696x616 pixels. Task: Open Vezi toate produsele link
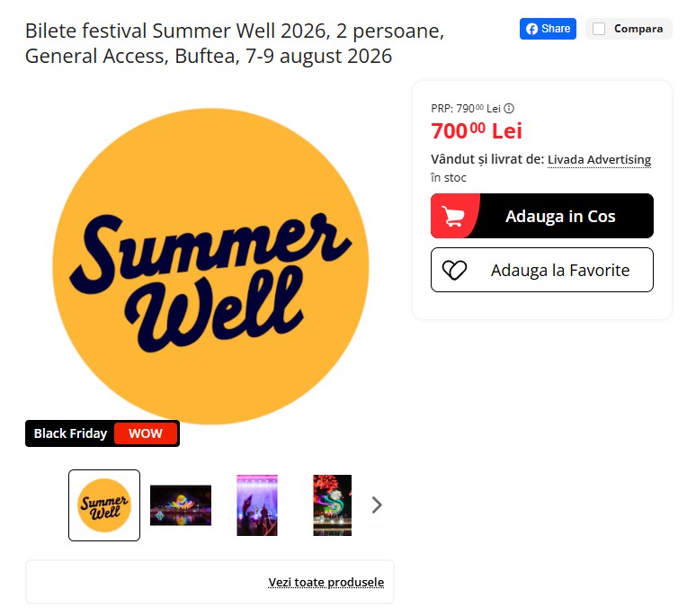(326, 582)
